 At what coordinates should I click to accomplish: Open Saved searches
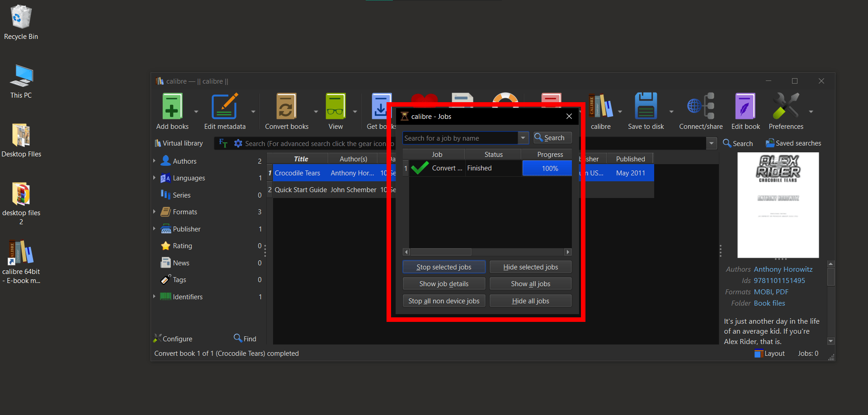click(793, 143)
